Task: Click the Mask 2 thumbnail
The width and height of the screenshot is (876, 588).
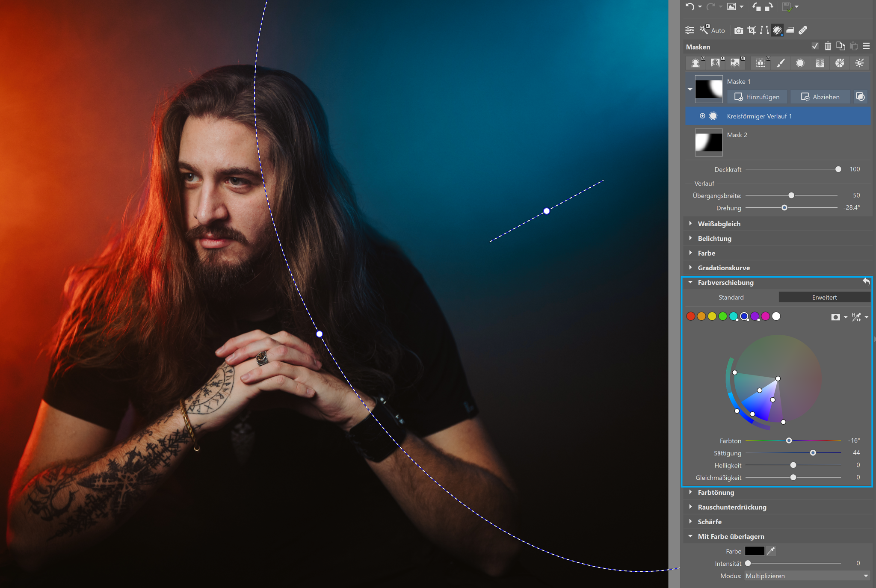Action: tap(709, 142)
